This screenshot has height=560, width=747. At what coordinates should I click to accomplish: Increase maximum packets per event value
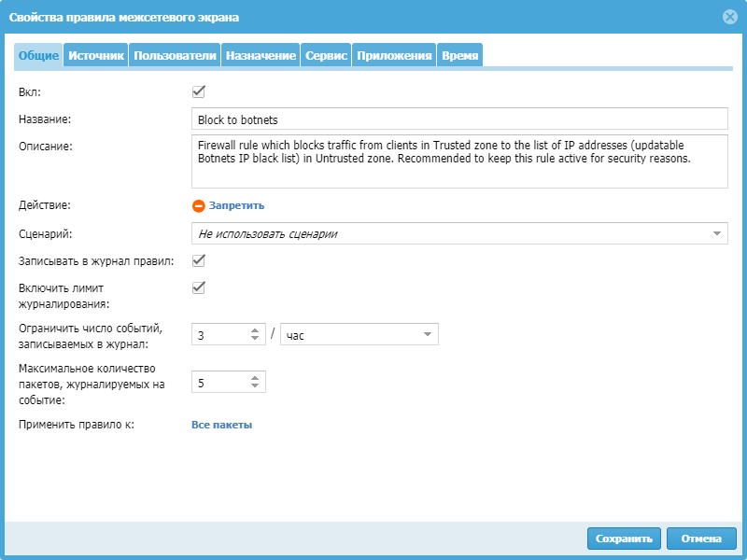pyautogui.click(x=255, y=377)
